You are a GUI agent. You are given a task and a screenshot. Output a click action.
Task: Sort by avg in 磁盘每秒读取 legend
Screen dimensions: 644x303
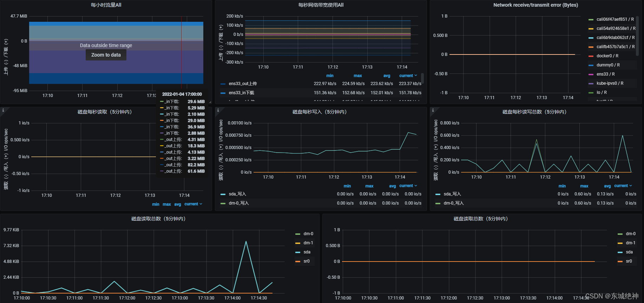(178, 204)
